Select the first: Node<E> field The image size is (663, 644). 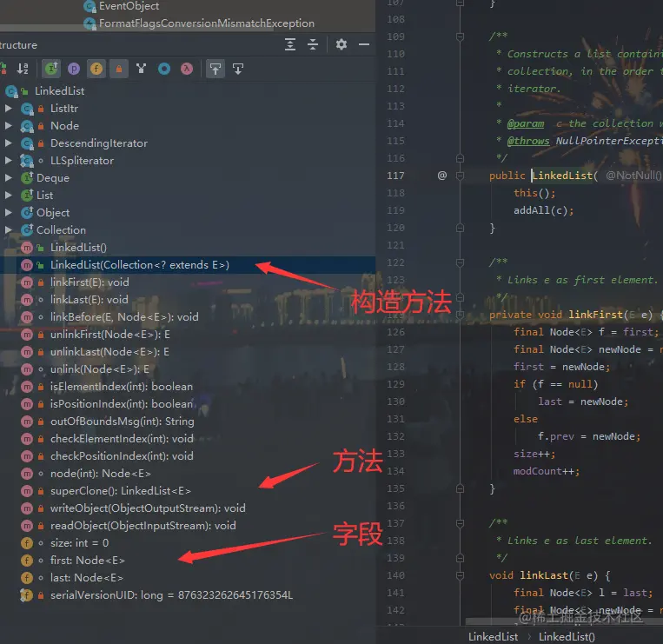coord(88,561)
